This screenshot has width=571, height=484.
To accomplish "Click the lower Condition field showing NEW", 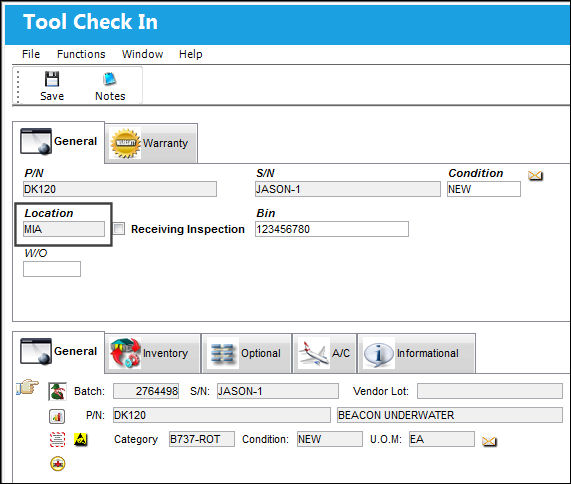I will [x=330, y=439].
